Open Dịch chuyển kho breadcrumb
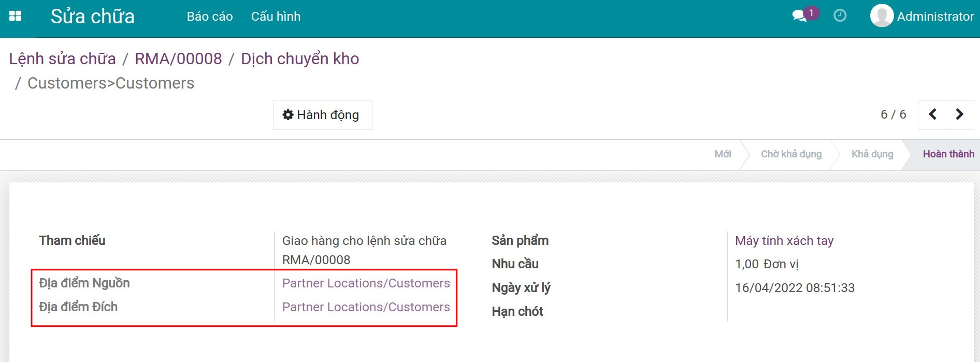The width and height of the screenshot is (980, 362). click(x=300, y=59)
